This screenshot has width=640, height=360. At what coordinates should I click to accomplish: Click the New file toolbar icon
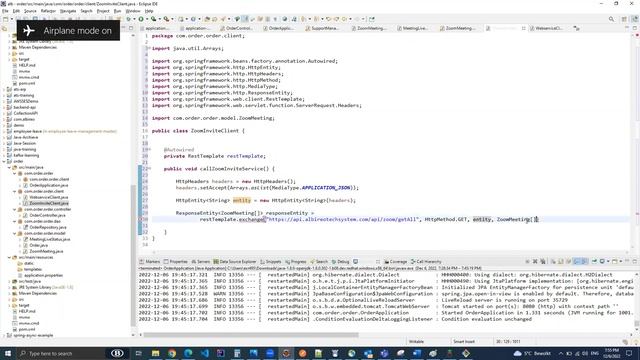(x=6, y=19)
